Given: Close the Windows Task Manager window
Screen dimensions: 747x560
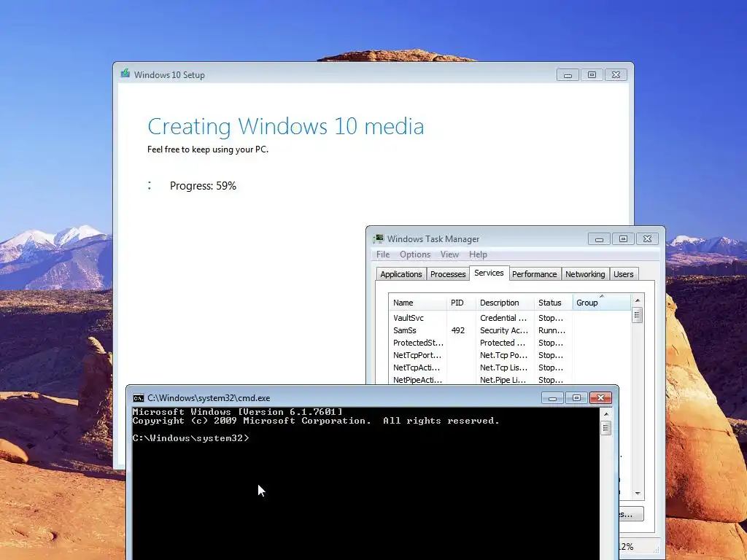Looking at the screenshot, I should (x=648, y=239).
